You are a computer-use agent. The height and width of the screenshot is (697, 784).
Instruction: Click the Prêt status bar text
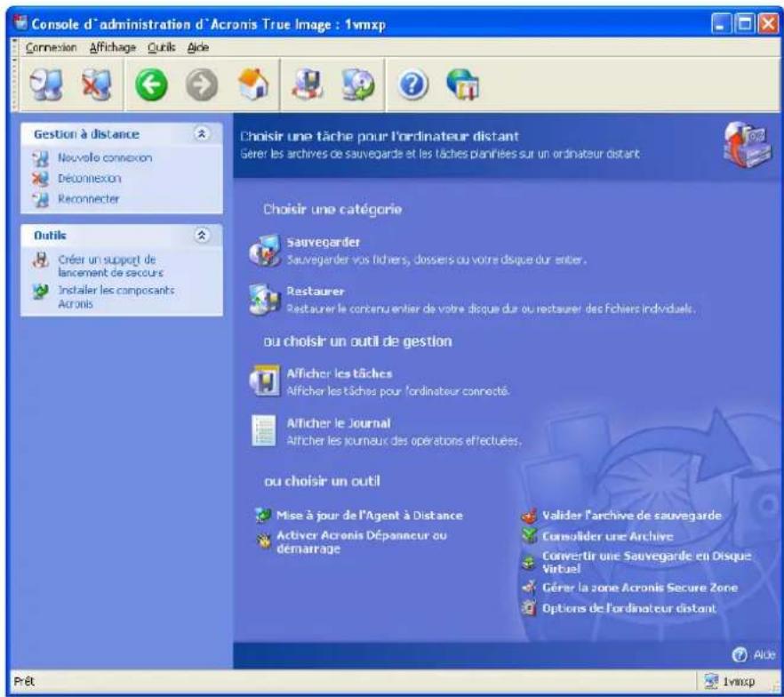(25, 681)
